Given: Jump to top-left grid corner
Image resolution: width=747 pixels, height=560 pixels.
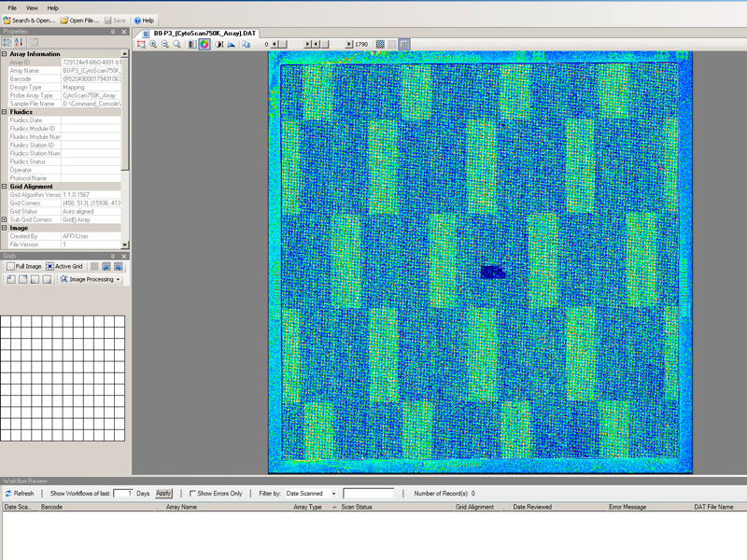Looking at the screenshot, I should 10,279.
